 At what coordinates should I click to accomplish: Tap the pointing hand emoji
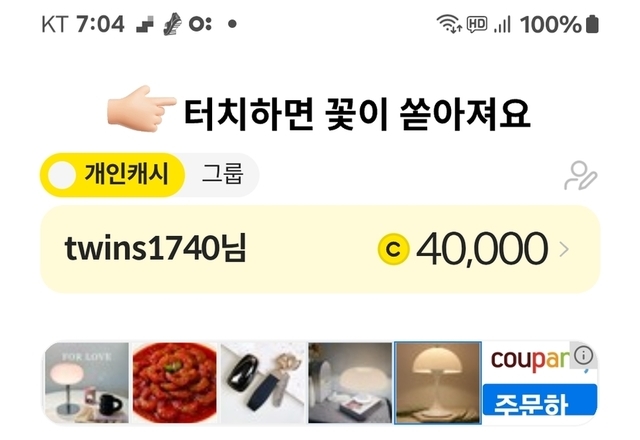coord(141,109)
